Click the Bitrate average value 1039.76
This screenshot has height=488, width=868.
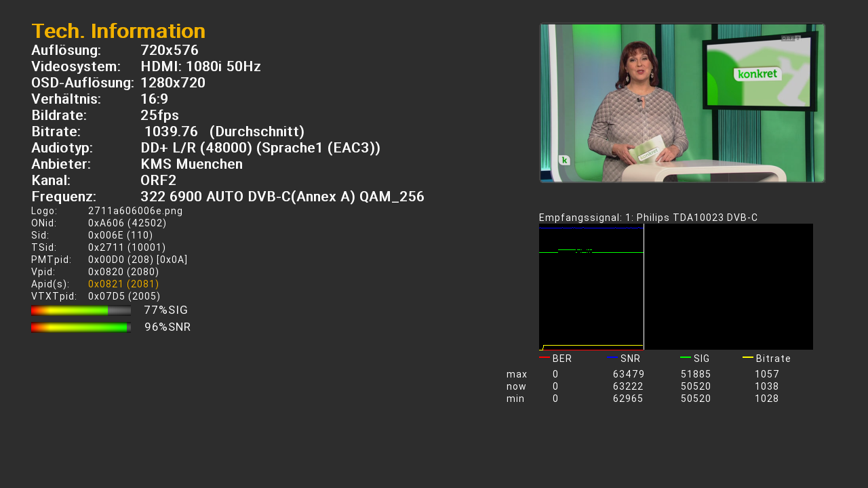[171, 131]
